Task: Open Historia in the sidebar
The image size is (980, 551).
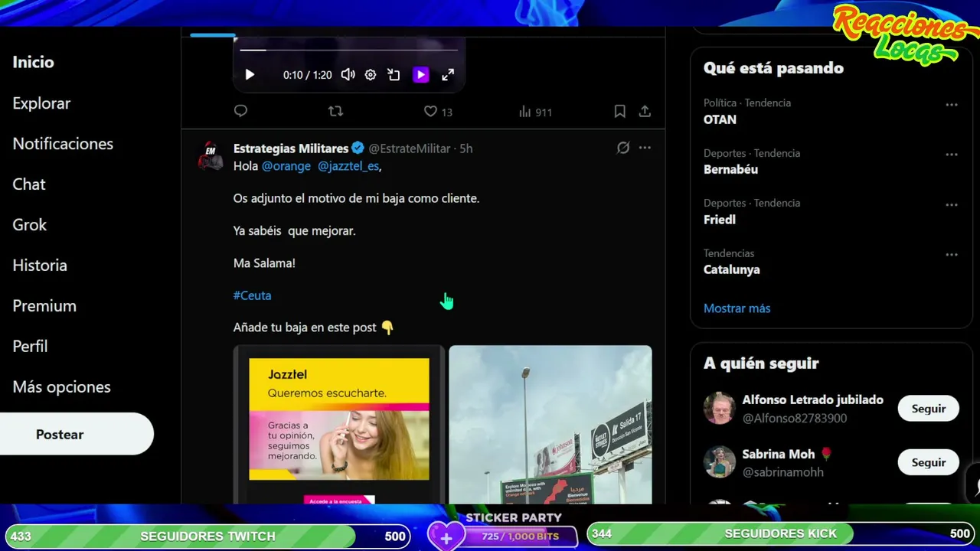Action: (40, 266)
